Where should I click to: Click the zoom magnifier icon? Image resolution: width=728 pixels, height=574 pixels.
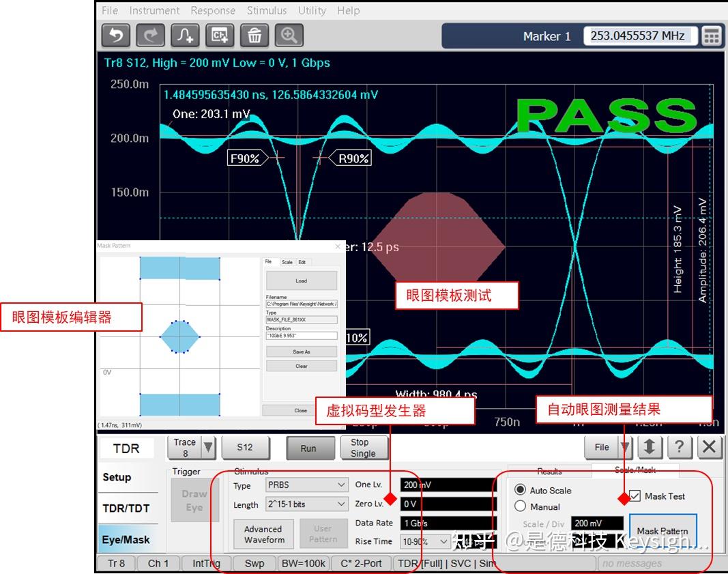289,35
